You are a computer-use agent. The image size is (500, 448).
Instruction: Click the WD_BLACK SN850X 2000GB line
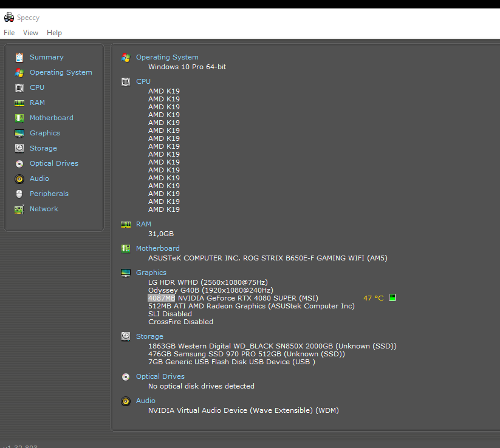pyautogui.click(x=272, y=346)
